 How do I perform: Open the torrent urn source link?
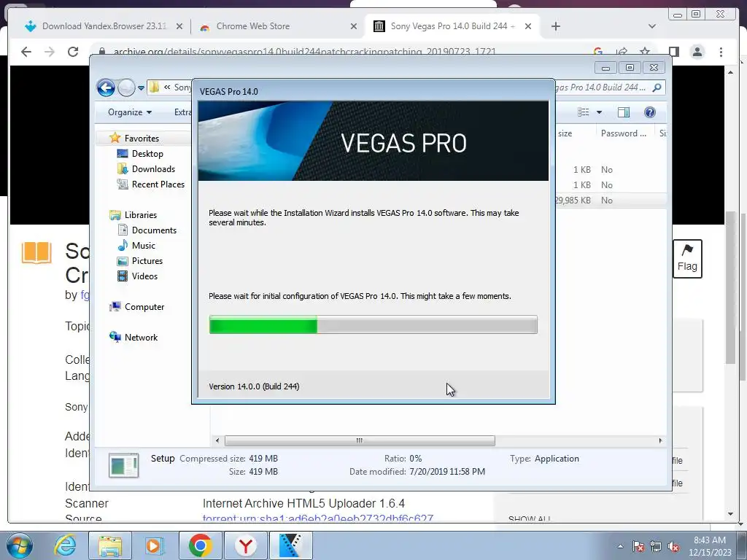[318, 518]
